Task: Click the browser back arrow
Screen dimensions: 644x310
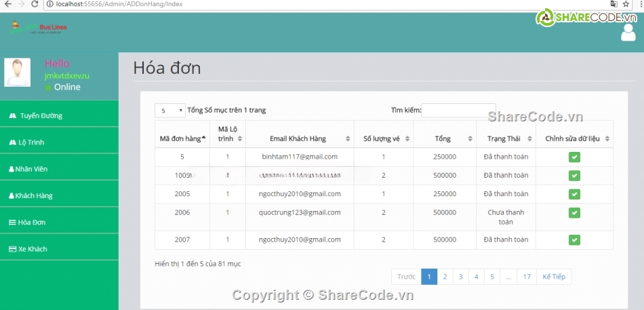Action: (8, 4)
